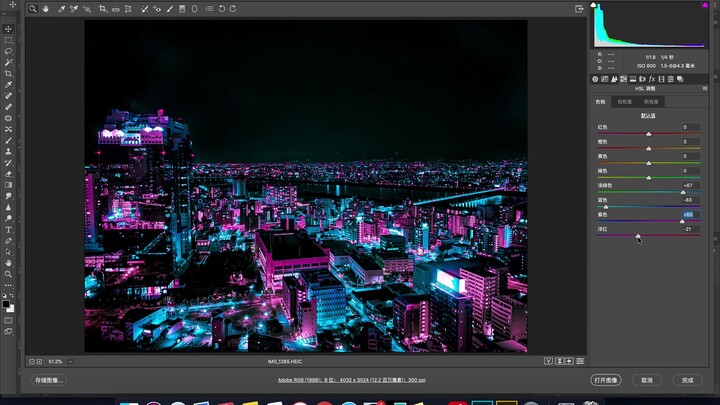The image size is (720, 405).
Task: Select the Hand tool in Camera Raw toolbar
Action: (45, 9)
